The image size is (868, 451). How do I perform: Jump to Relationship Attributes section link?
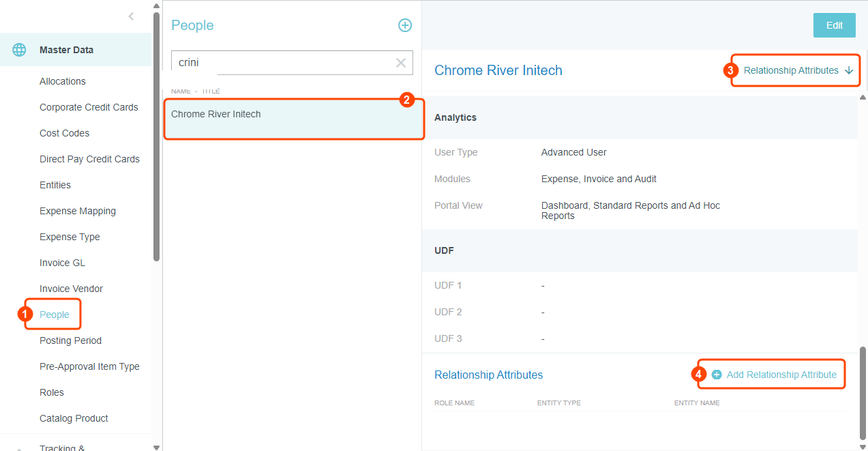[x=791, y=70]
